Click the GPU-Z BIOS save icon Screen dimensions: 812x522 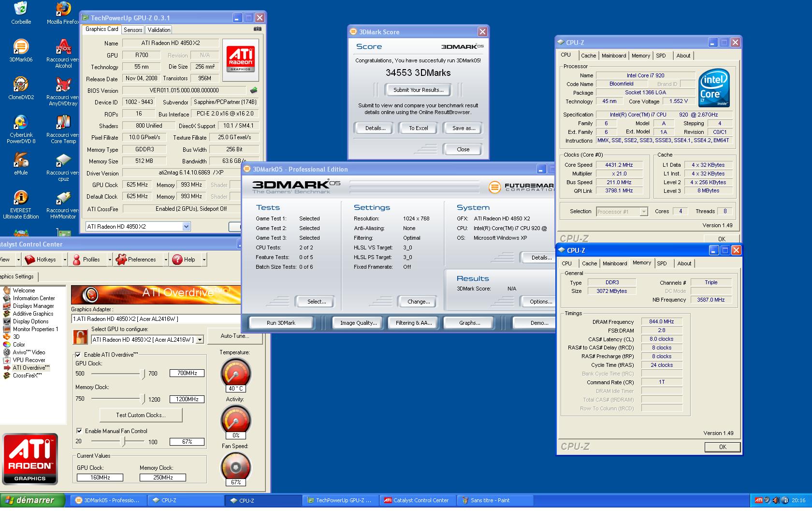(x=253, y=90)
